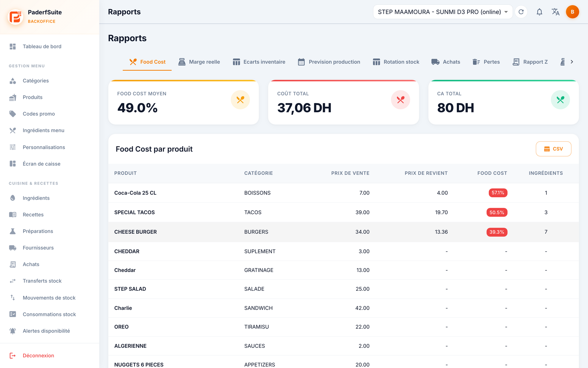
Task: Click the Alertes disponibilité alarm icon
Action: [12, 331]
